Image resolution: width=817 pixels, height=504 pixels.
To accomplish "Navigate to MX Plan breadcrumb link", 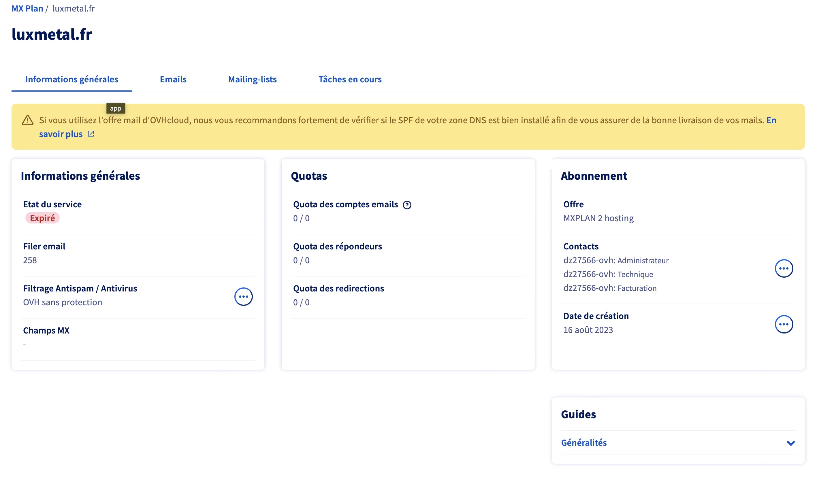I will [27, 8].
